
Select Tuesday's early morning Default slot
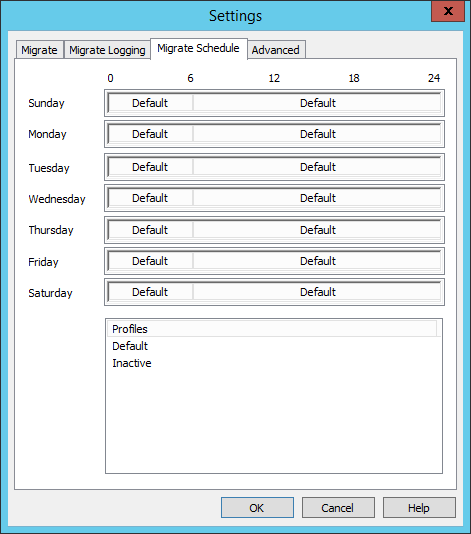pyautogui.click(x=150, y=167)
